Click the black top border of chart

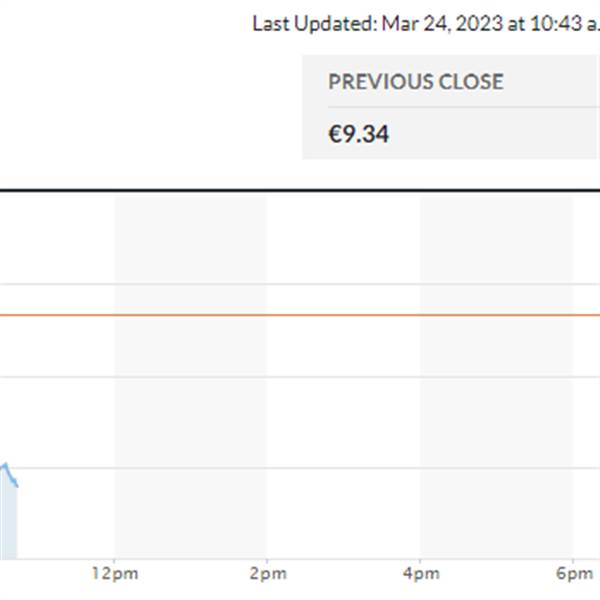pos(300,190)
